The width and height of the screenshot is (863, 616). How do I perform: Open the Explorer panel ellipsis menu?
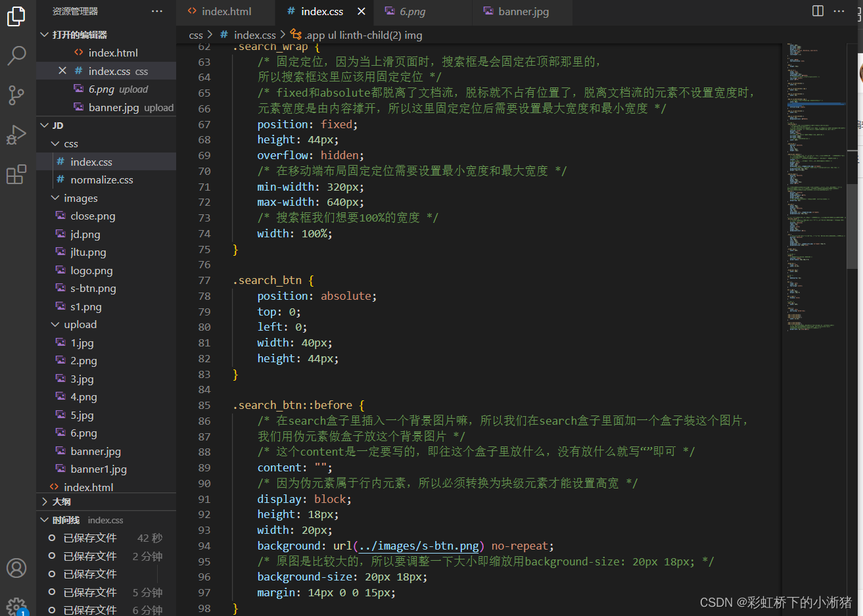(156, 11)
